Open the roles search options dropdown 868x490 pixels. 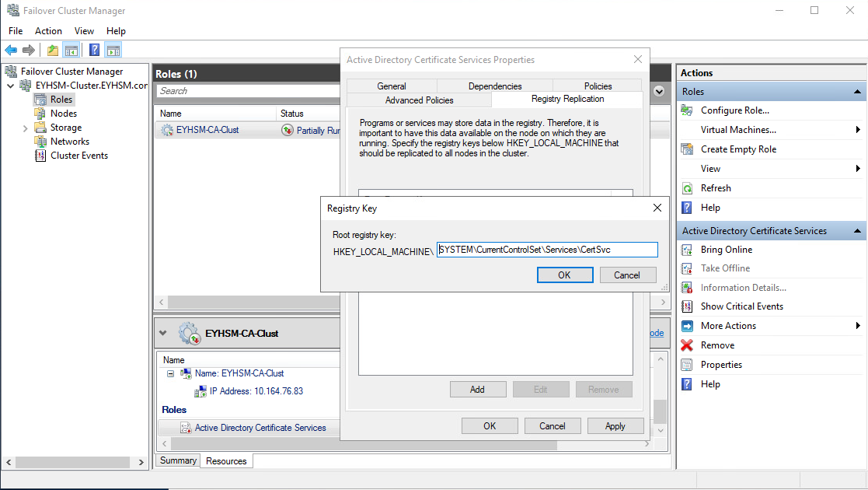pyautogui.click(x=659, y=91)
